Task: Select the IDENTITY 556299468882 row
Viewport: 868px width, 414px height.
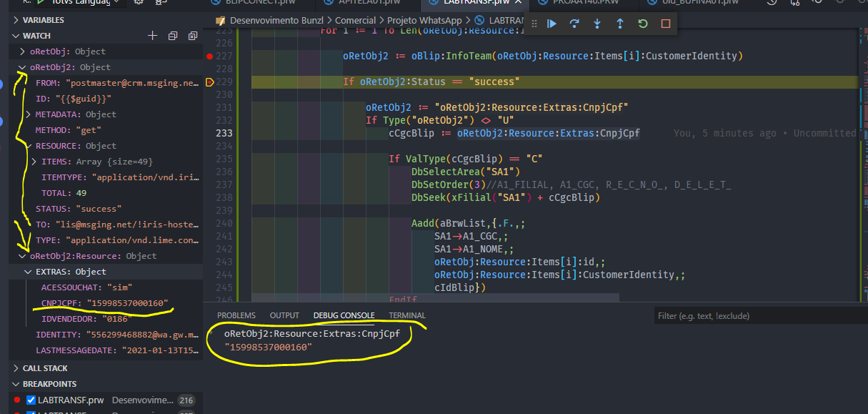Action: 106,335
